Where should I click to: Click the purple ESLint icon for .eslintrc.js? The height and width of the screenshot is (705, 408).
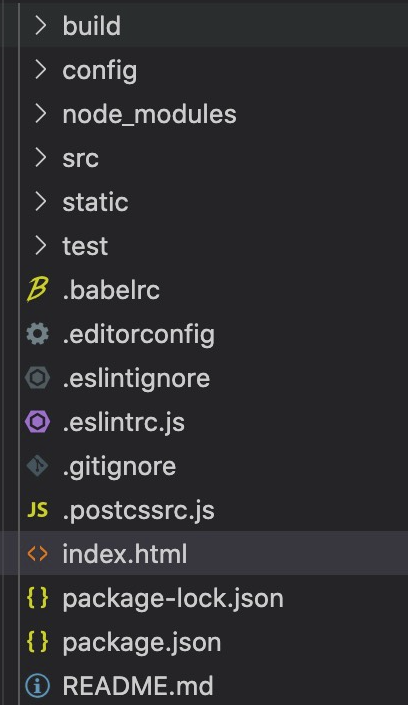(37, 422)
